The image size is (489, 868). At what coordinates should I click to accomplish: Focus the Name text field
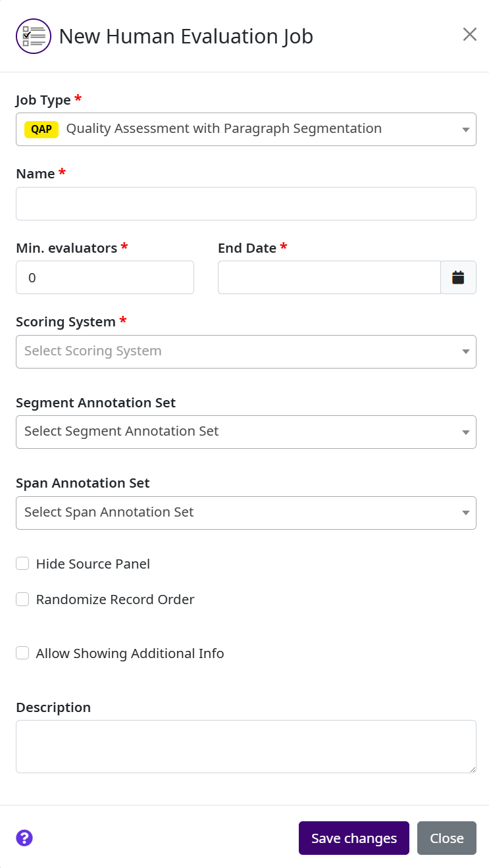tap(245, 203)
